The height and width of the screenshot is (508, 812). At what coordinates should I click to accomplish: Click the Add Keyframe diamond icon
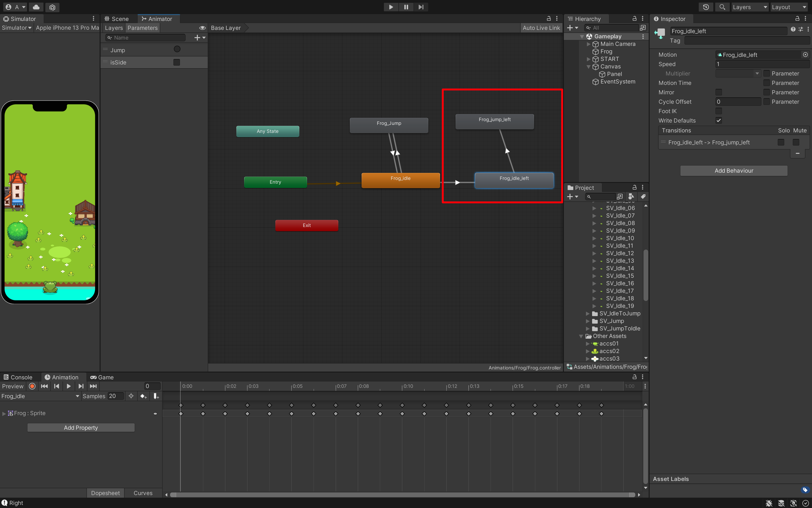tap(144, 396)
